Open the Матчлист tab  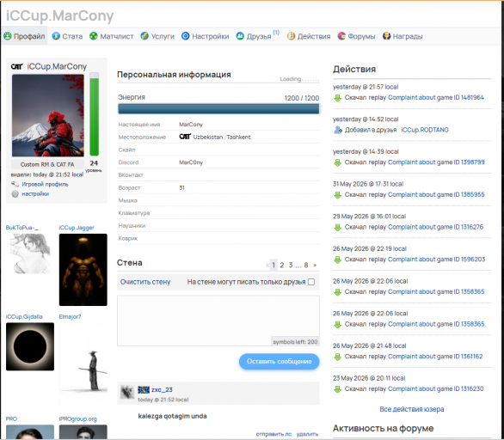click(x=112, y=36)
